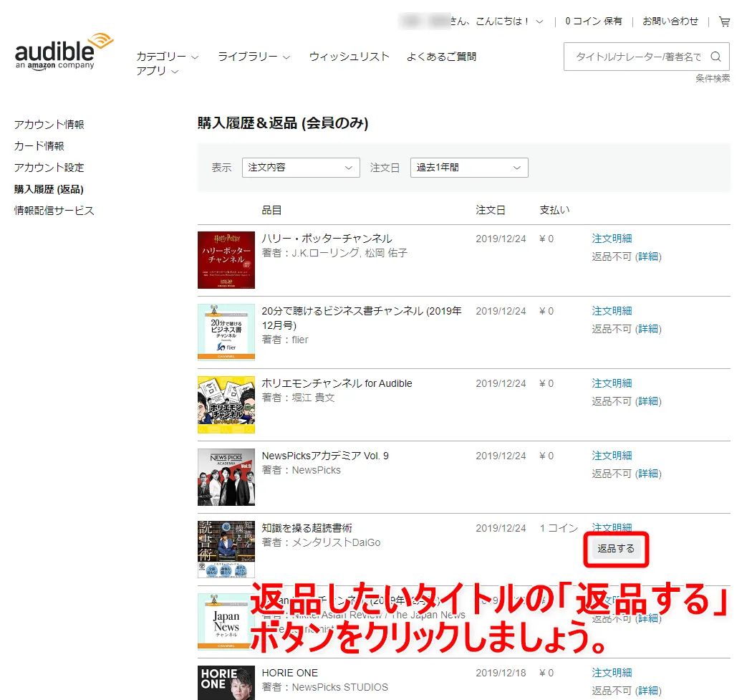This screenshot has height=700, width=752.
Task: Open 注文明細 for ハリー・ポッターチャンネル
Action: 612,239
